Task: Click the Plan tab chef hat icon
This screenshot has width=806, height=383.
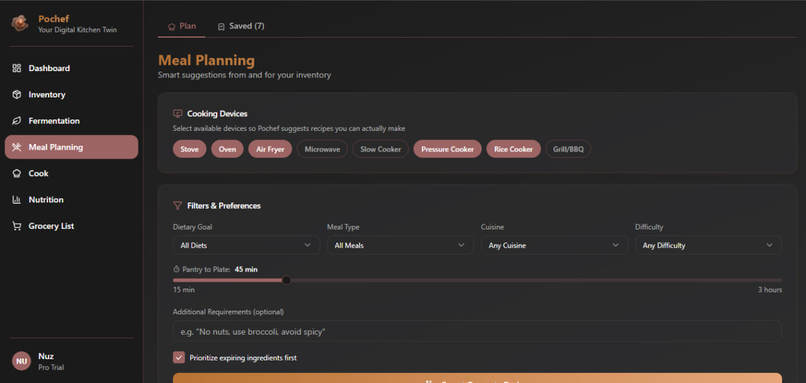Action: click(172, 26)
